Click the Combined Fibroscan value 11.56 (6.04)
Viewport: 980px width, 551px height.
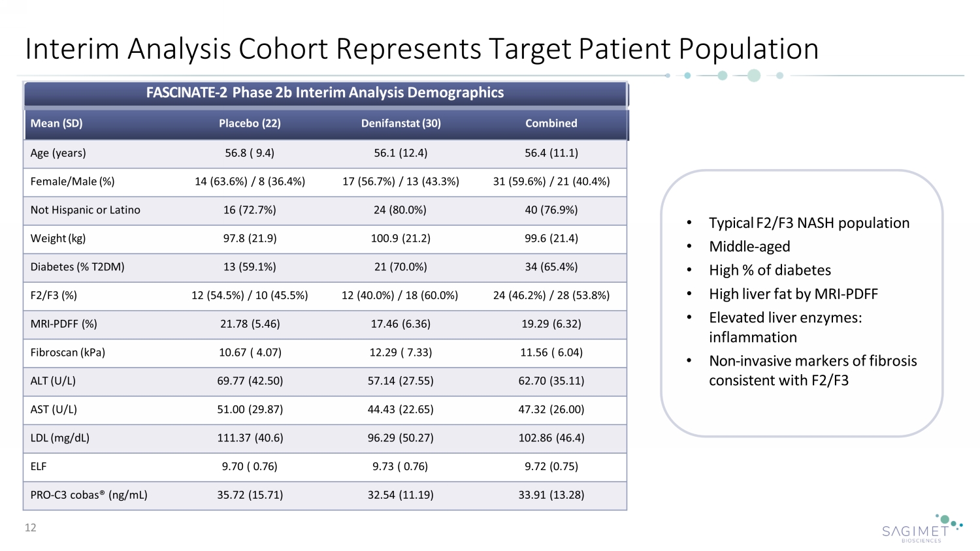click(x=551, y=353)
